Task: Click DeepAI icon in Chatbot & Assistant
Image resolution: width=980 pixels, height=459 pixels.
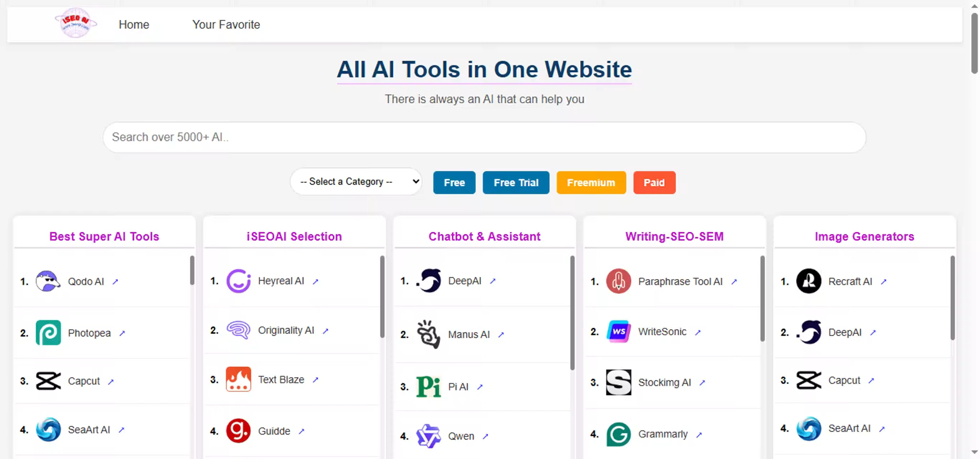Action: (x=428, y=281)
